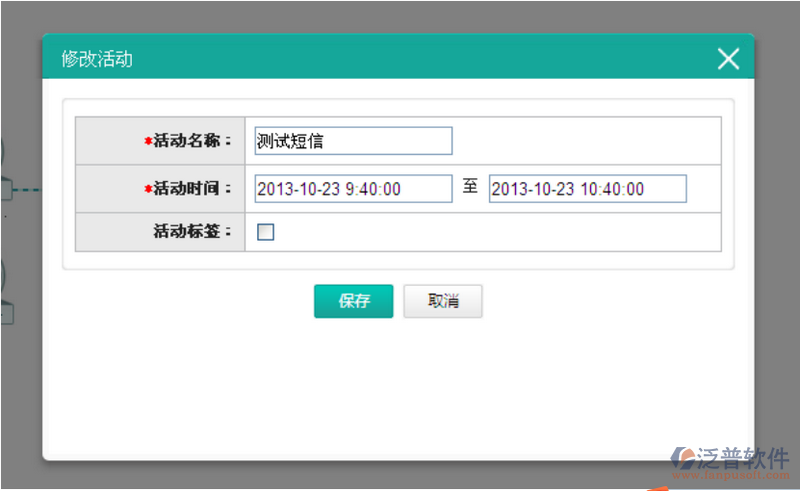The width and height of the screenshot is (800, 491).
Task: Click the end time field showing 10:40:00
Action: click(x=587, y=189)
